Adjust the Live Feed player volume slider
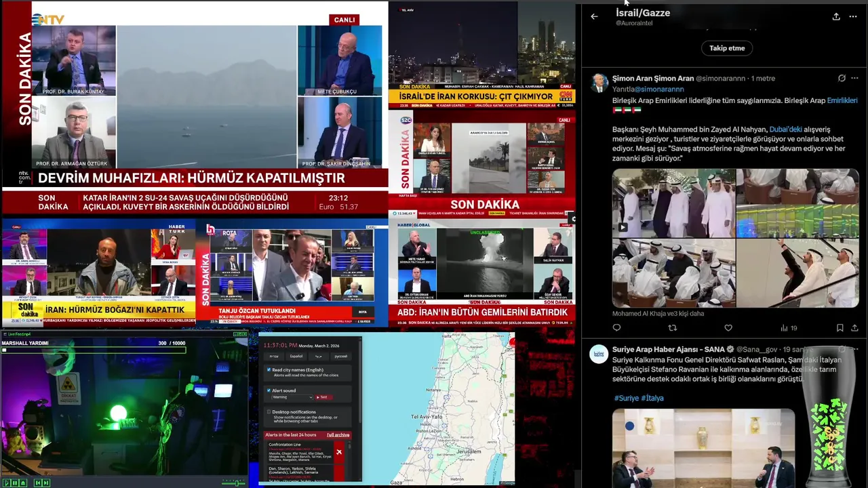 (x=233, y=483)
